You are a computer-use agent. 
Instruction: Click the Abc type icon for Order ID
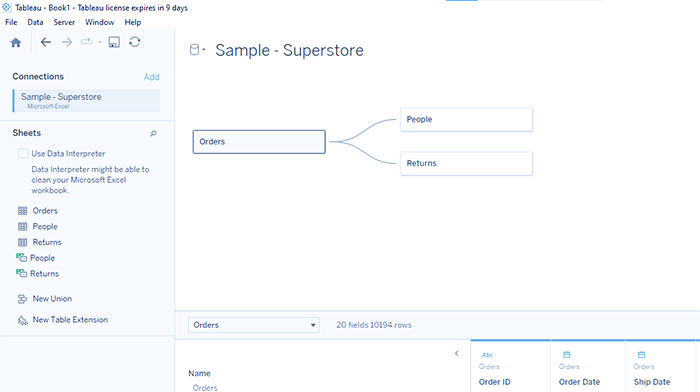pyautogui.click(x=487, y=355)
